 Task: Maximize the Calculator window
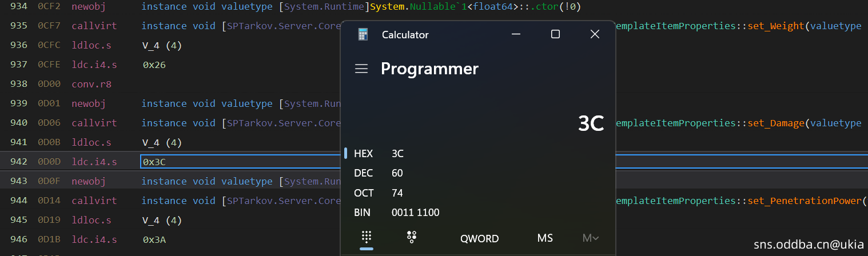click(555, 34)
